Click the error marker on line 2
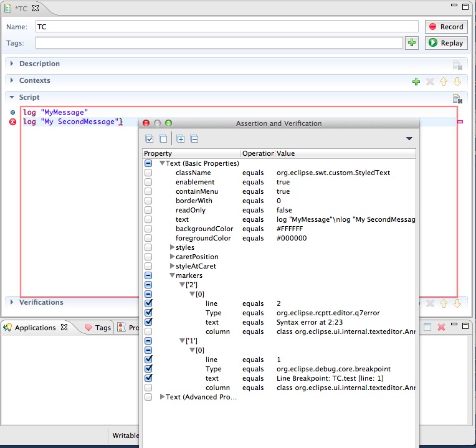This screenshot has width=476, height=448. pos(12,122)
